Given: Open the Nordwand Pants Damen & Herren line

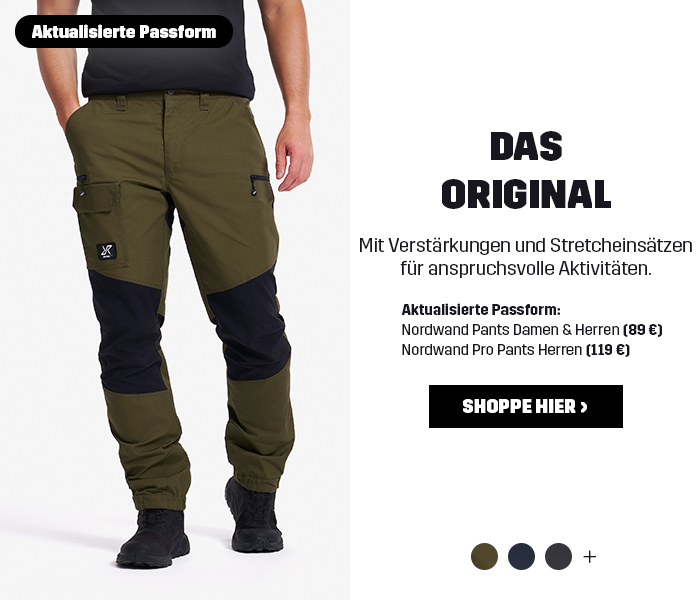Looking at the screenshot, I should click(532, 330).
